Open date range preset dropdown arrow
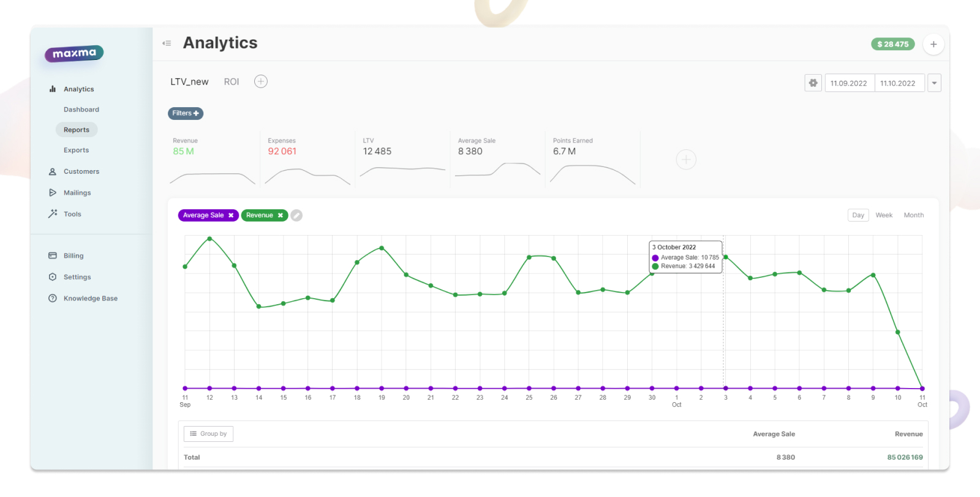This screenshot has height=497, width=980. tap(934, 83)
